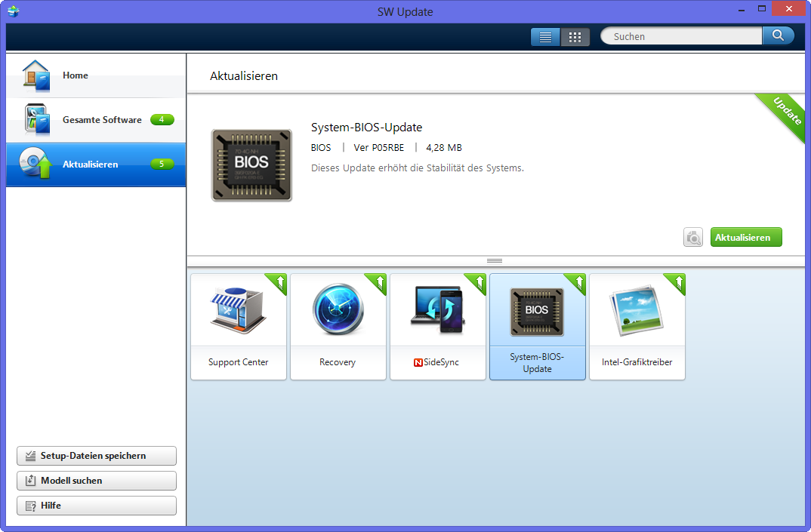Click the System-BIOS-Update tile arrow badge
Screen dimensions: 811x532
tap(577, 282)
